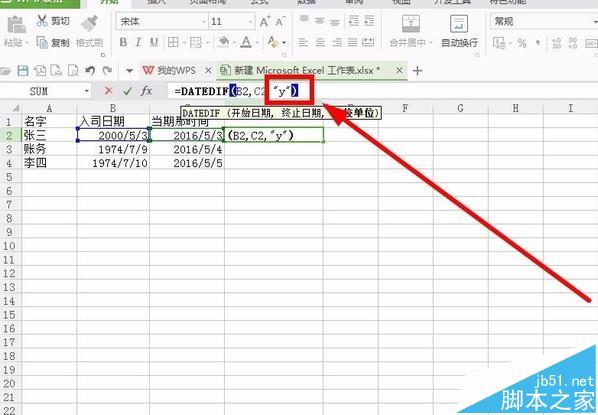The height and width of the screenshot is (415, 598).
Task: Expand the Name Box dropdown arrow
Action: (x=87, y=91)
